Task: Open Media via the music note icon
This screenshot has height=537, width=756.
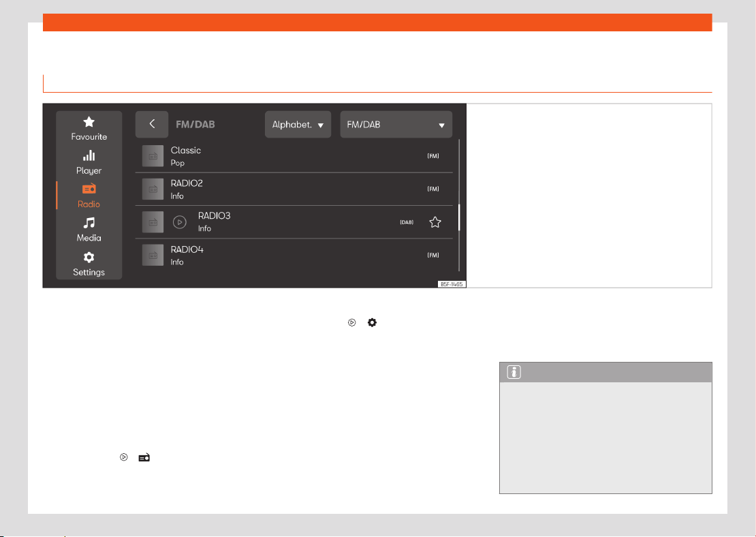Action: pos(89,222)
